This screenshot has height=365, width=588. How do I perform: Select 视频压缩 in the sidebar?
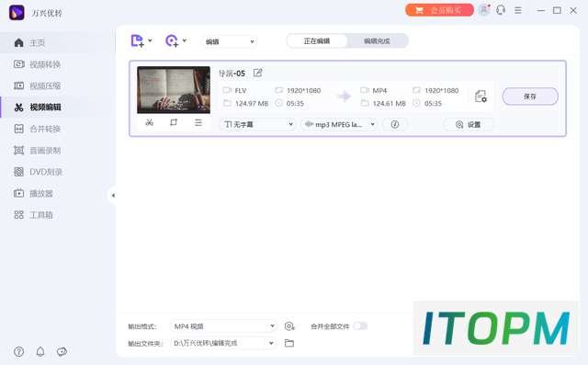coord(45,86)
